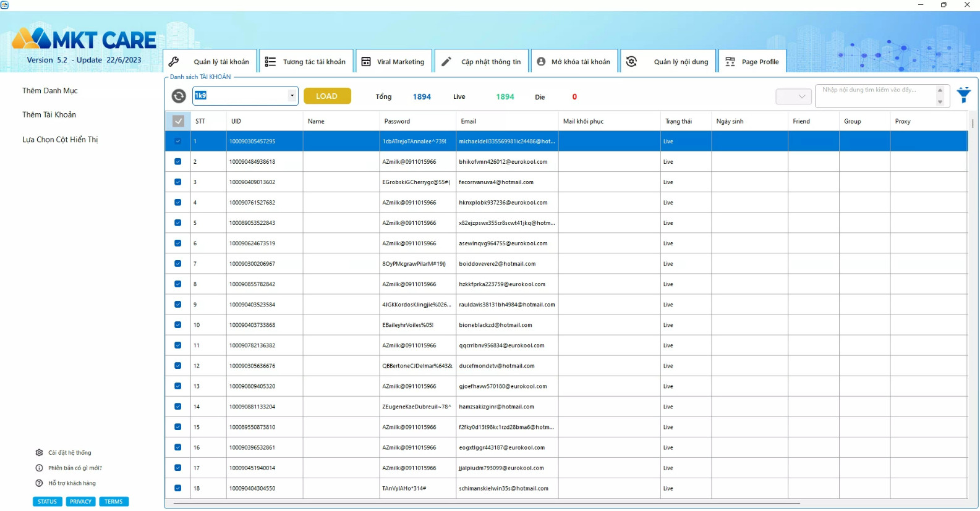Viewport: 980px width, 511px height.
Task: Open Cài đặt hệ thống settings
Action: click(70, 452)
